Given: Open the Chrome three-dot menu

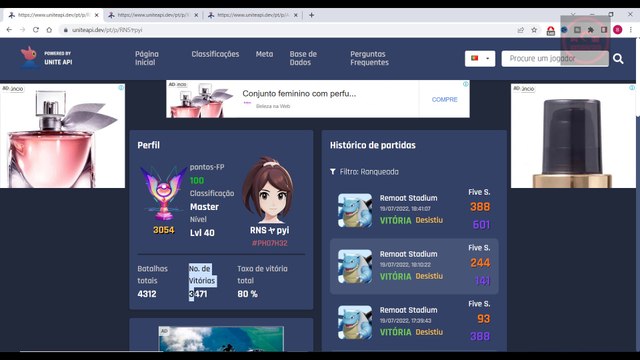Looking at the screenshot, I should tap(631, 30).
